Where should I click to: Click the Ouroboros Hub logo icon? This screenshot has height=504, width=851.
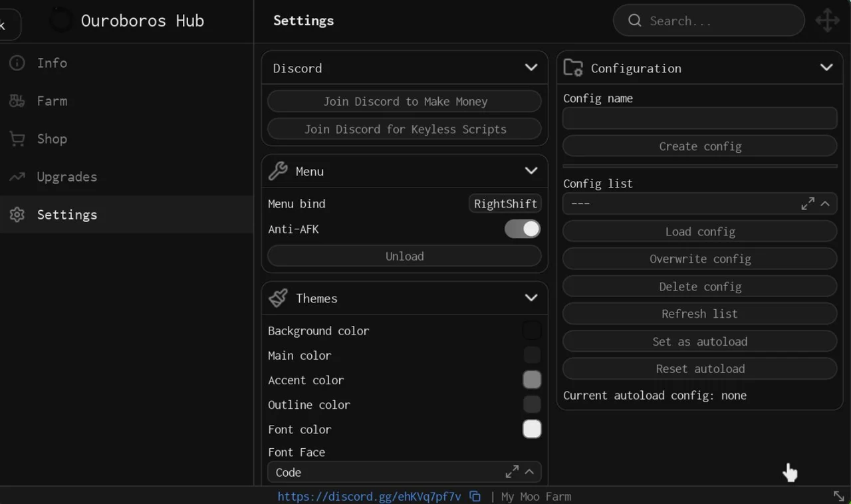62,21
